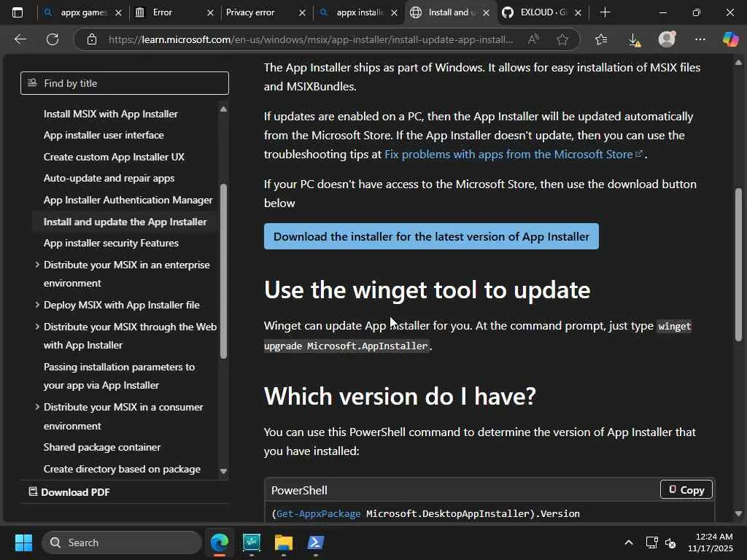Open File Explorer from the taskbar
The height and width of the screenshot is (560, 747).
284,542
